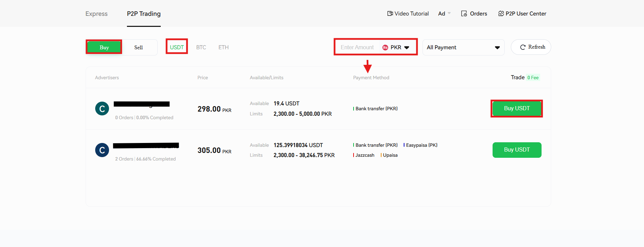Click the 0 Orders | 0.00% Completed text
Image resolution: width=644 pixels, height=247 pixels.
pyautogui.click(x=144, y=117)
